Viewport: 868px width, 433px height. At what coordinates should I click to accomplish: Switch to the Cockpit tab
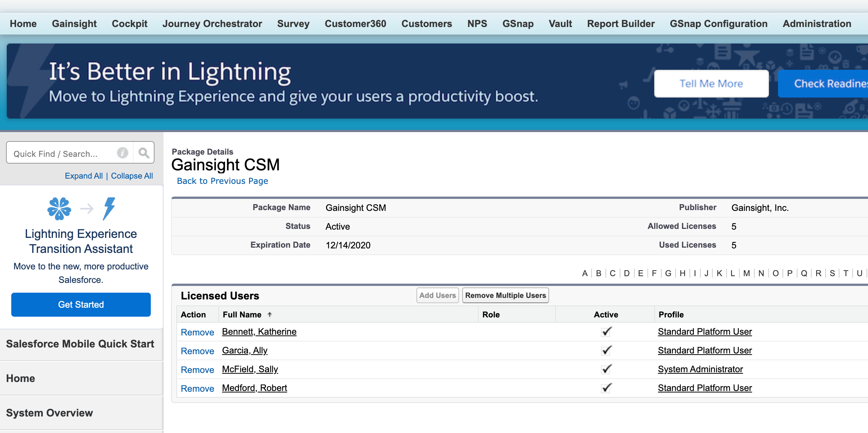click(129, 24)
